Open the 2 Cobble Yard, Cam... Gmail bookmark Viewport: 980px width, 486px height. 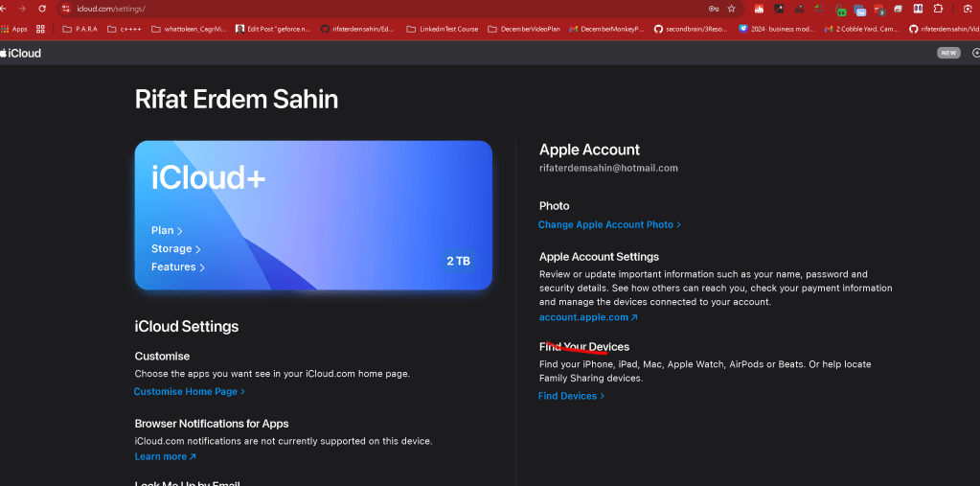pyautogui.click(x=862, y=29)
